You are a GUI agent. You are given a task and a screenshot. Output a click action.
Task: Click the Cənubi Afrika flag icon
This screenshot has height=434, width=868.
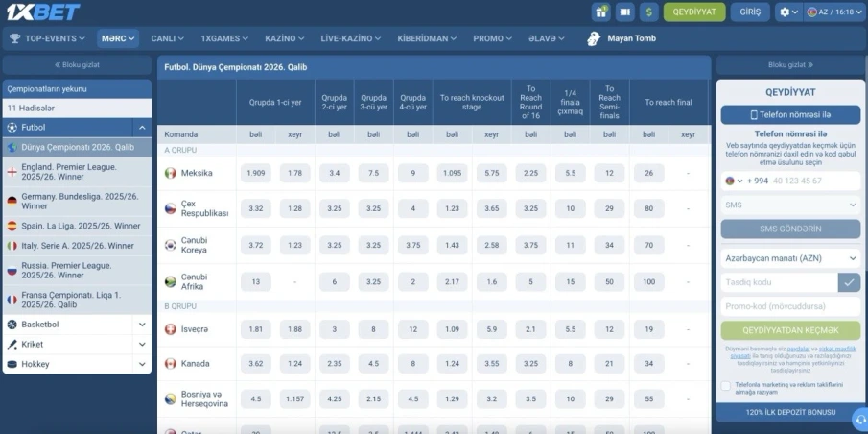(x=171, y=282)
